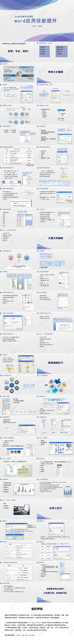
Task: Open the '绘制Word表格' slide
Action: [x=19, y=405]
